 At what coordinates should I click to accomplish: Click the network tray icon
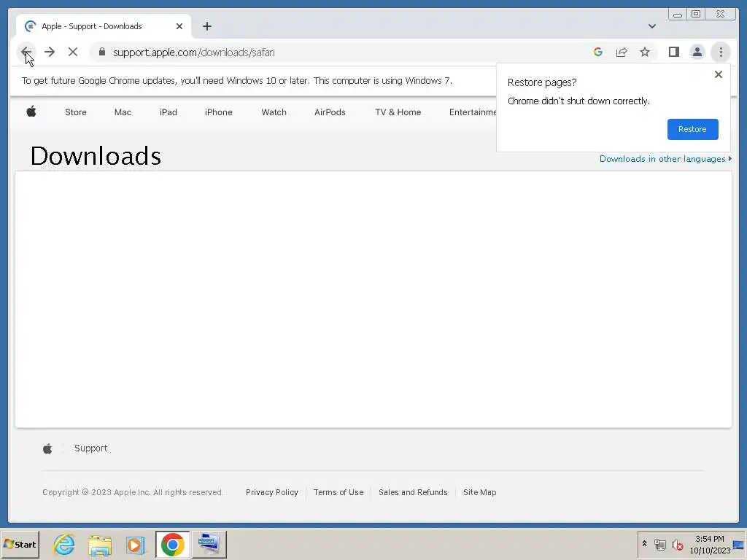[x=659, y=544]
